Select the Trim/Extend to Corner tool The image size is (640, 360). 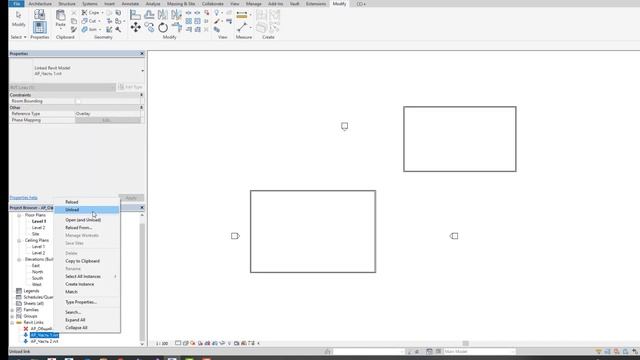(x=176, y=27)
